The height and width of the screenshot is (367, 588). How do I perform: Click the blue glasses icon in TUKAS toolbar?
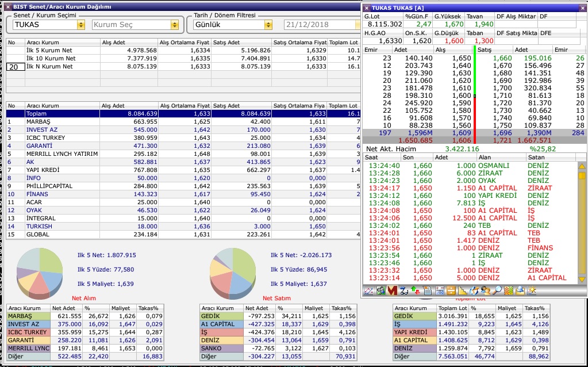[x=404, y=290]
